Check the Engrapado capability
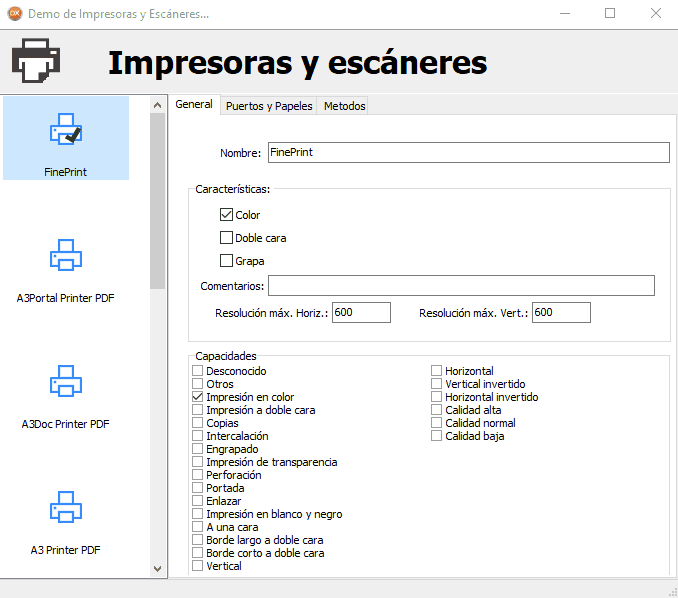The image size is (678, 598). tap(197, 448)
